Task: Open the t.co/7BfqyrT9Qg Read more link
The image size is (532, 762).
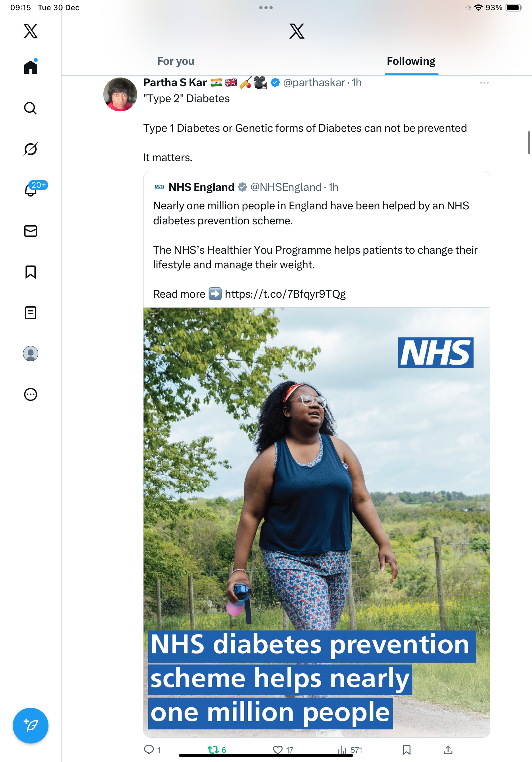Action: tap(285, 294)
